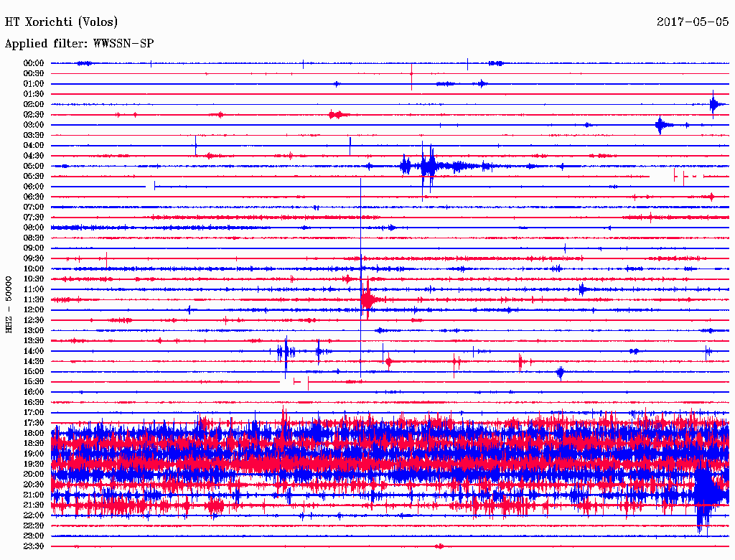The image size is (735, 560).
Task: Select the date label 2017-05-05
Action: [x=693, y=22]
